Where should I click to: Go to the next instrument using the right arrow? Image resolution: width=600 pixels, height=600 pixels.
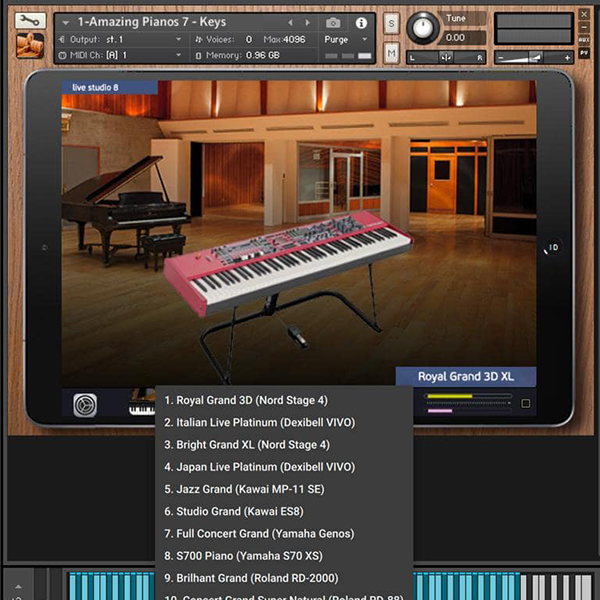tap(307, 23)
